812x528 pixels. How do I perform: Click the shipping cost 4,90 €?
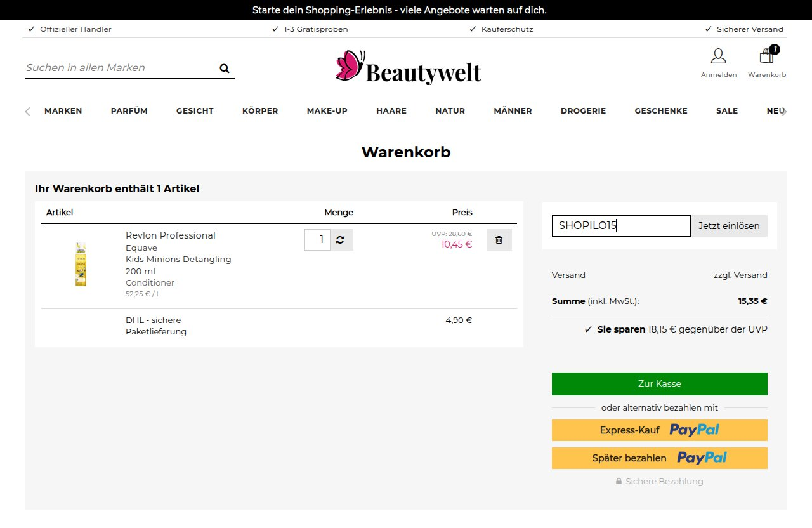tap(459, 320)
